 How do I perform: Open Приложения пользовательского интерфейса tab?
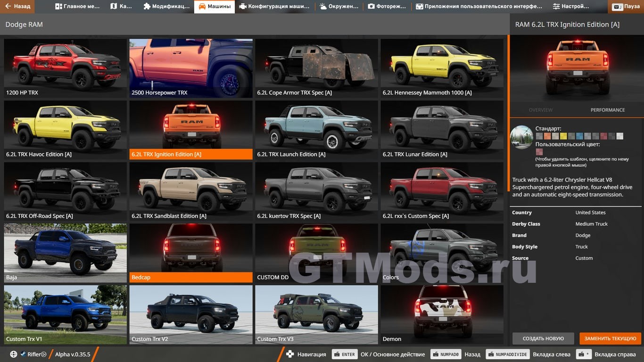tap(479, 7)
